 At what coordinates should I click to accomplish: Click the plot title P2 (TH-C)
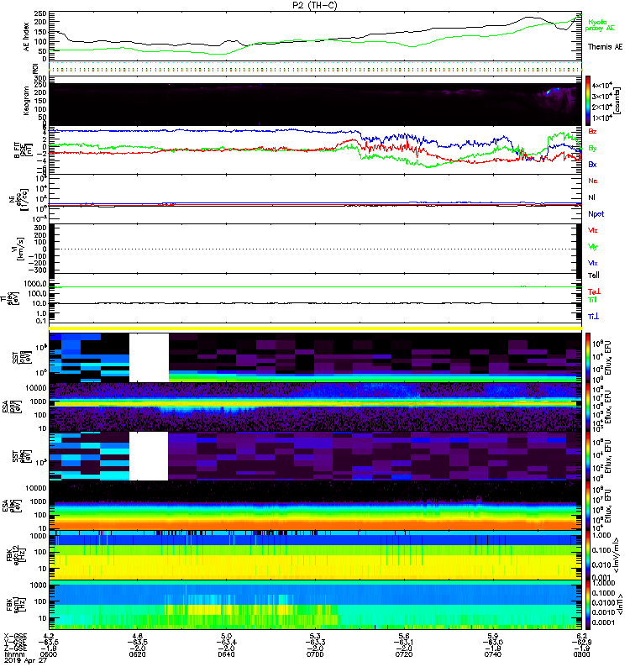pos(314,5)
